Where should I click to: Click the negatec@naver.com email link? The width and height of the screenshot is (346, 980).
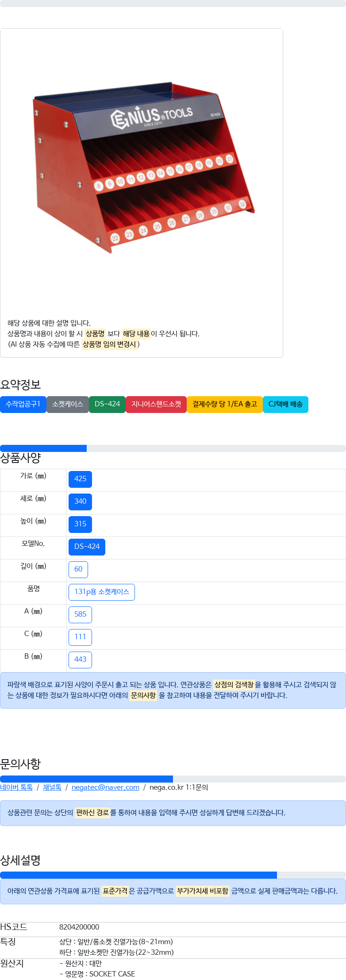coord(105,787)
